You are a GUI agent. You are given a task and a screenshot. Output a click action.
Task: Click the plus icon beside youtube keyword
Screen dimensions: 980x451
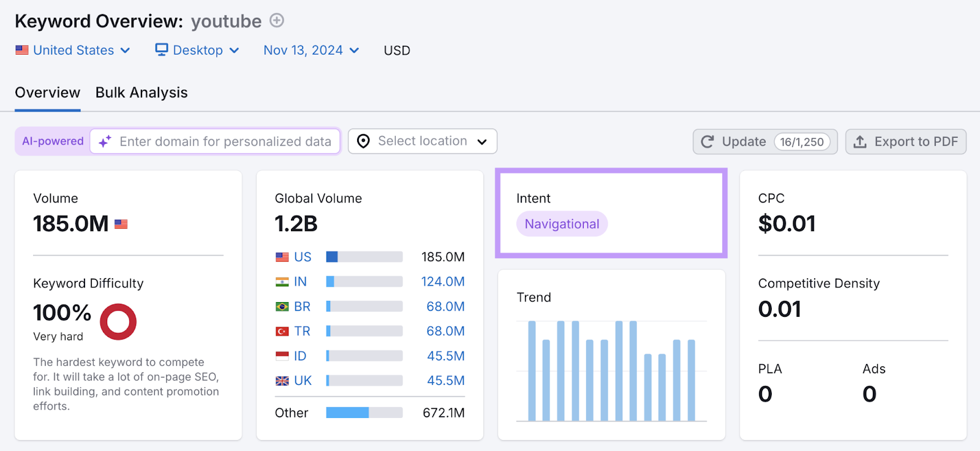pyautogui.click(x=277, y=21)
